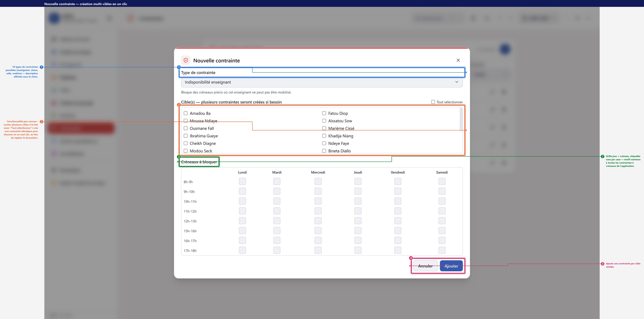This screenshot has width=644, height=319.
Task: Block the Mardi 12h-13h slot
Action: tap(277, 221)
